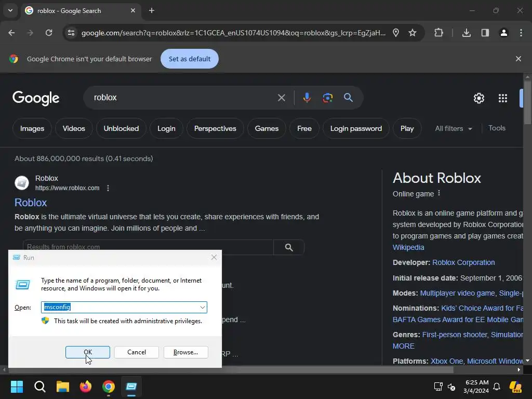Click the Chrome forward arrow
This screenshot has height=399, width=532.
30,33
